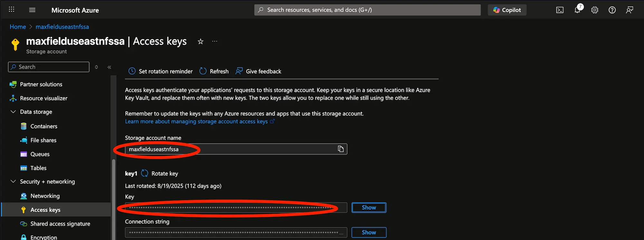Click the feedback person icon in header

click(x=630, y=10)
